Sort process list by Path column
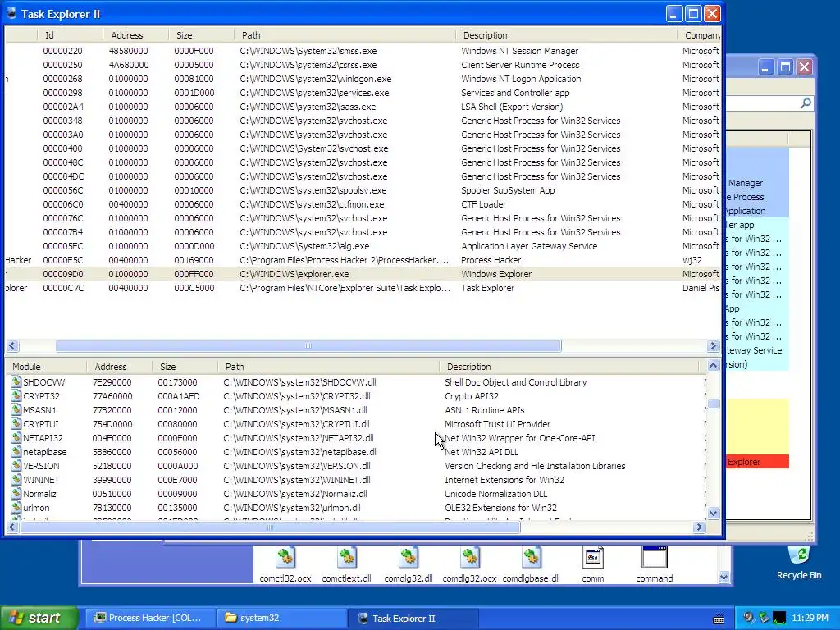The image size is (840, 630). [x=345, y=34]
